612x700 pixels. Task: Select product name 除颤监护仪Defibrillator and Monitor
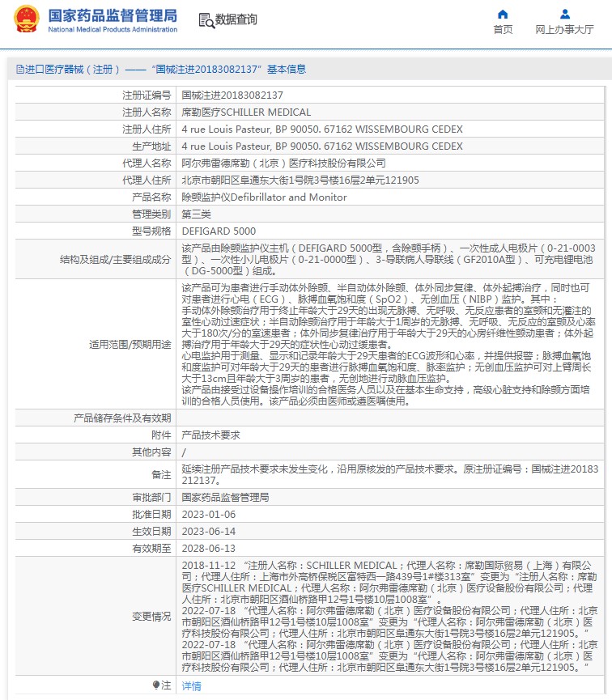264,197
